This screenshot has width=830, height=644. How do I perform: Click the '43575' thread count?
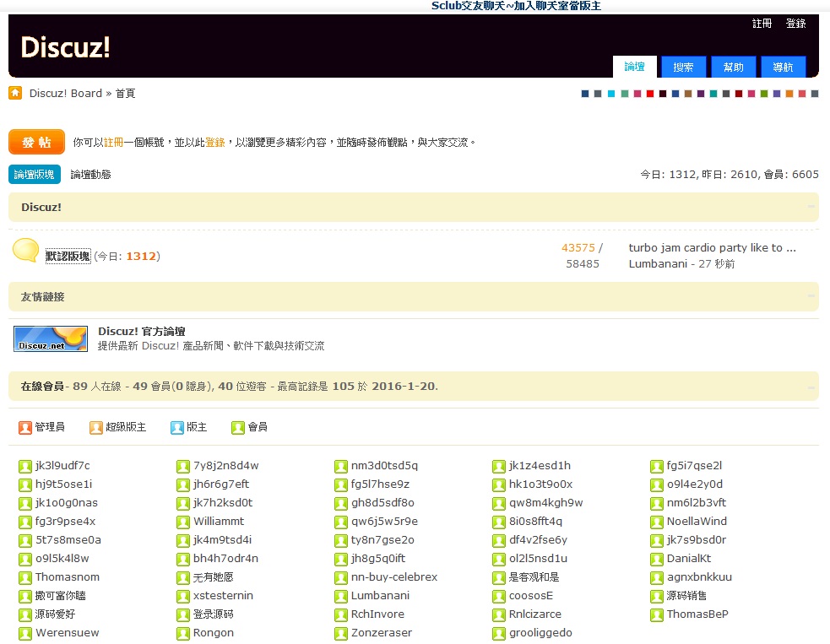578,247
